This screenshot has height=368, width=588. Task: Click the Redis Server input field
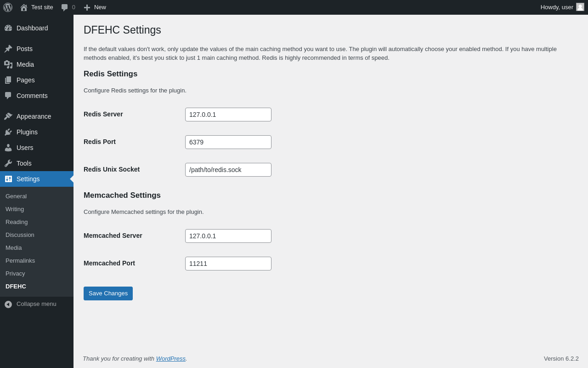(x=228, y=115)
